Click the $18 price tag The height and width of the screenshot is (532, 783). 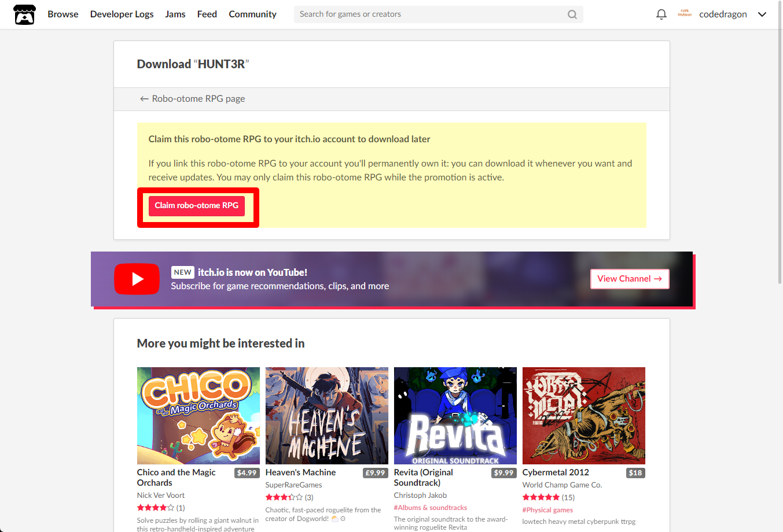[x=635, y=473]
